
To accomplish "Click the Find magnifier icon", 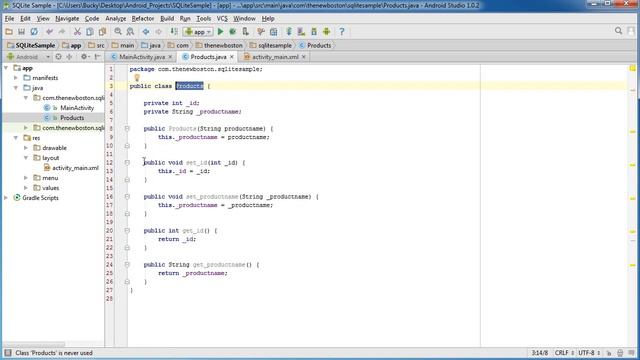I will click(118, 31).
